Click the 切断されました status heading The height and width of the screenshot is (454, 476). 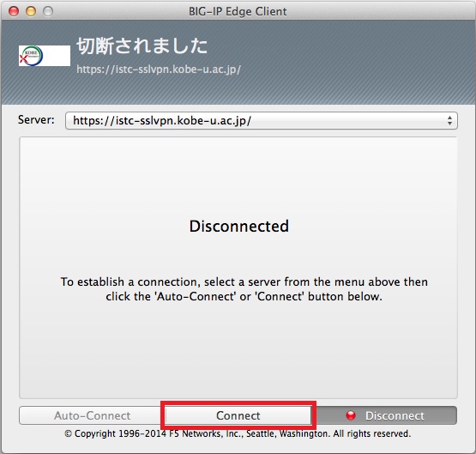click(142, 45)
